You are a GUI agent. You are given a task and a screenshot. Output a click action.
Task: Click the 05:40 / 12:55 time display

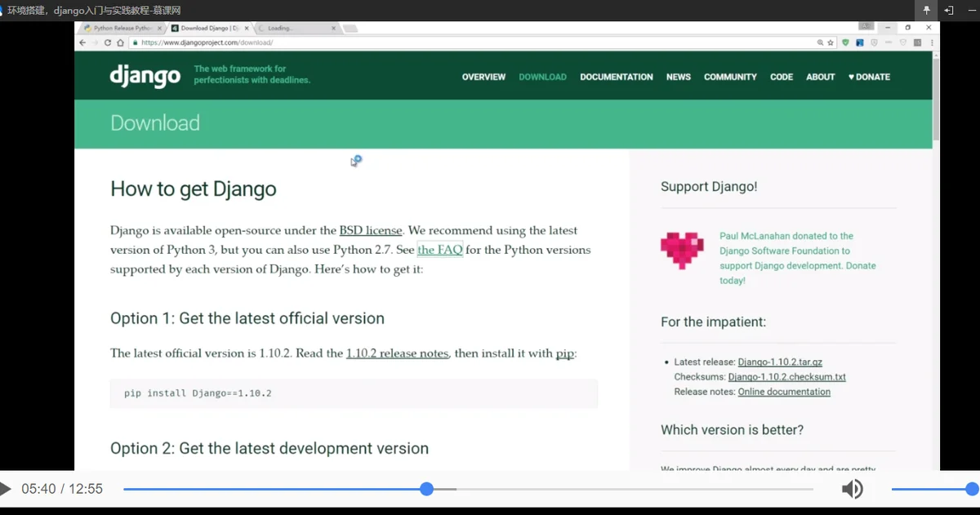62,489
